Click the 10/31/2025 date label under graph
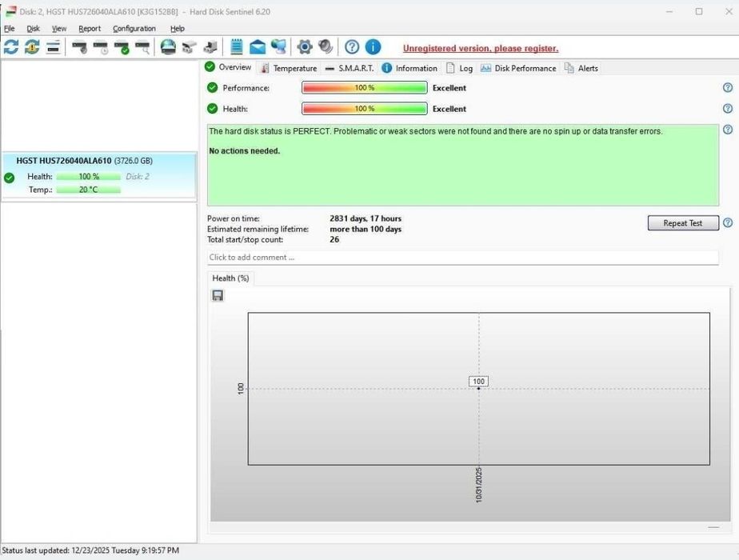This screenshot has width=739, height=560. [479, 485]
